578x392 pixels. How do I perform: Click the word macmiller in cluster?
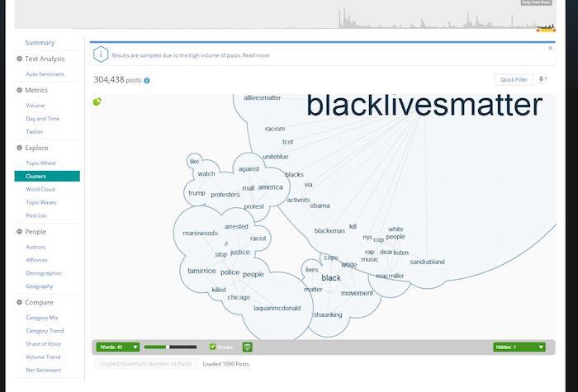390,276
